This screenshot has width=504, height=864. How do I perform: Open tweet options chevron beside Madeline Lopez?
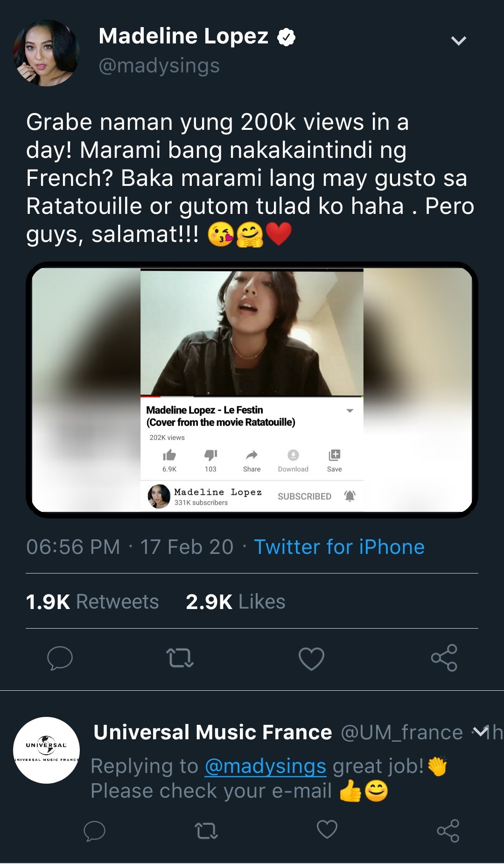(459, 41)
